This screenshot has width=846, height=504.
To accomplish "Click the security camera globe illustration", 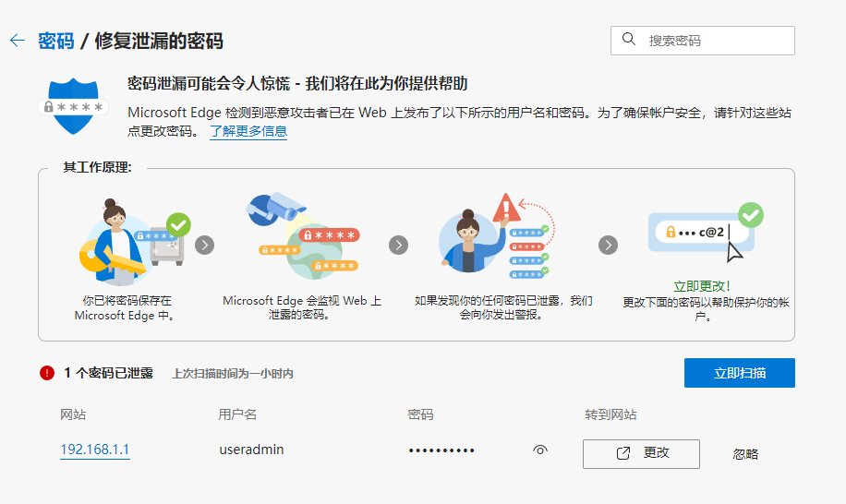I will click(303, 235).
